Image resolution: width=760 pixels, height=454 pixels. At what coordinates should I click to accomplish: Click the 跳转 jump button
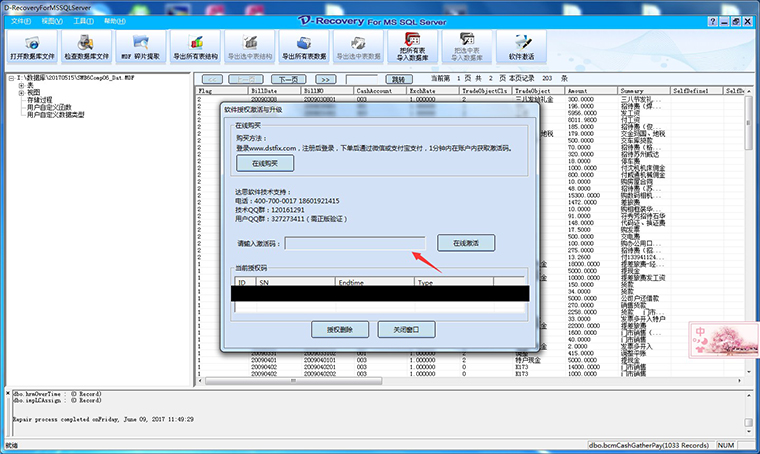coord(399,79)
